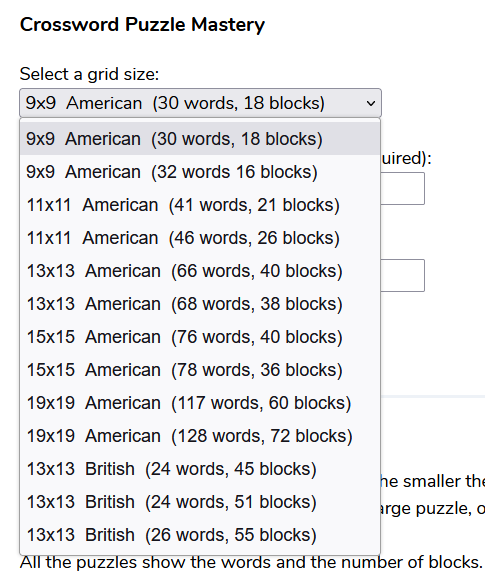The image size is (485, 582).
Task: Click the second partially hidden input field
Action: click(403, 275)
